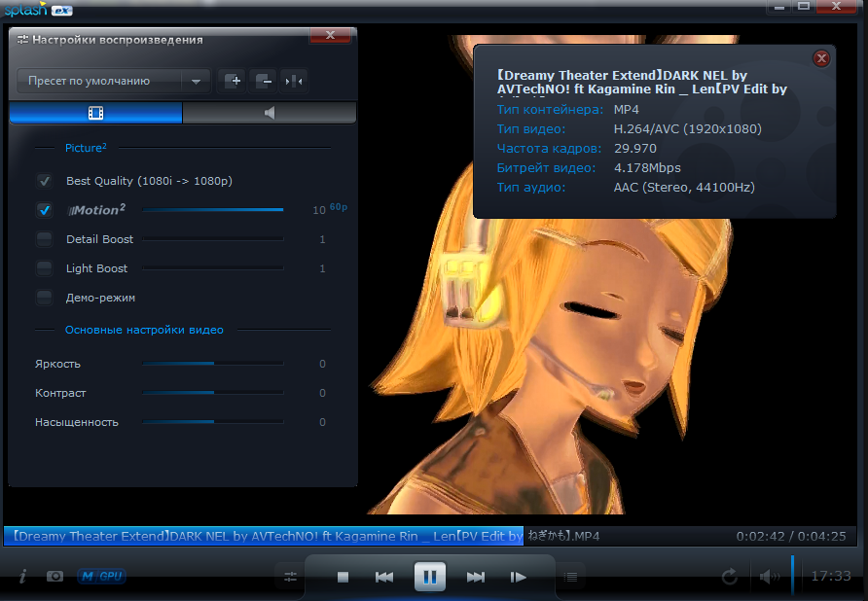Screen dimensions: 868x601
Task: Pause the video
Action: pos(430,576)
